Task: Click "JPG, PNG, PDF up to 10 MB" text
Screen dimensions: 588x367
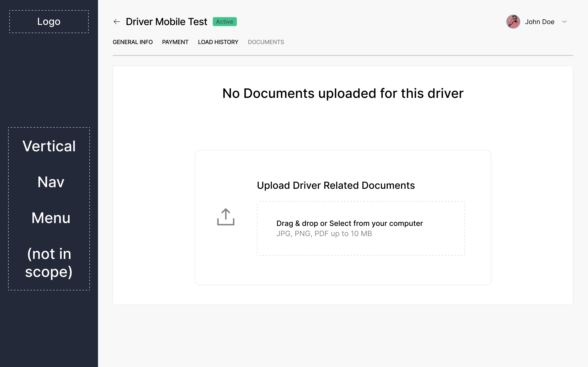Action: (324, 234)
